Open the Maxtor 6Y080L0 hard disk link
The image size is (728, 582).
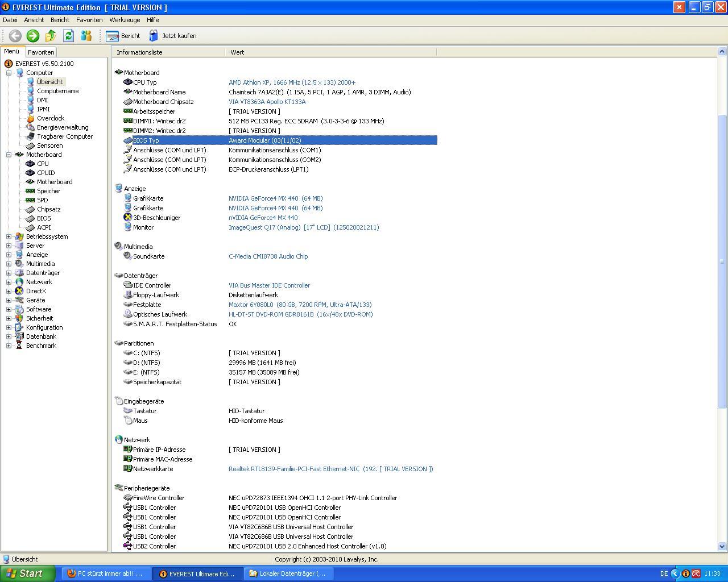[300, 305]
